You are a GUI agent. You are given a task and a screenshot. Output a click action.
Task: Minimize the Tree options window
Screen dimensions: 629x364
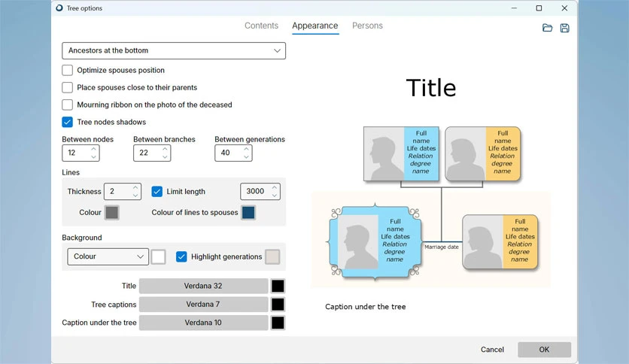pyautogui.click(x=514, y=8)
